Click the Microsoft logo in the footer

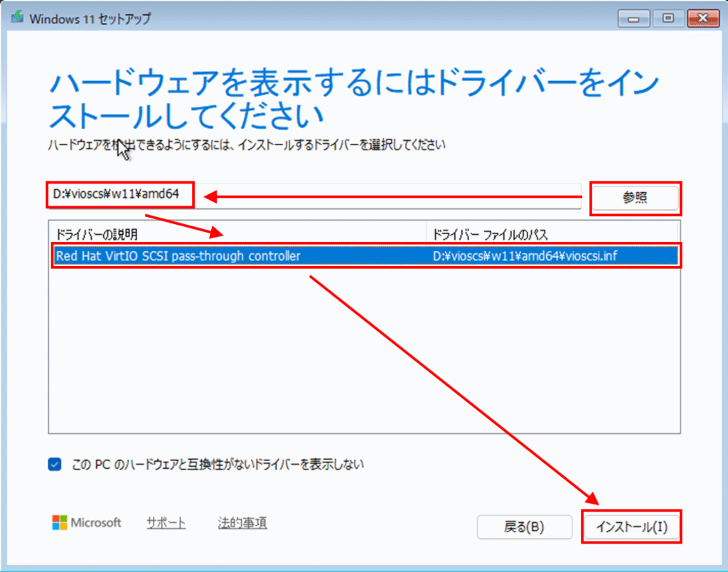tap(87, 523)
